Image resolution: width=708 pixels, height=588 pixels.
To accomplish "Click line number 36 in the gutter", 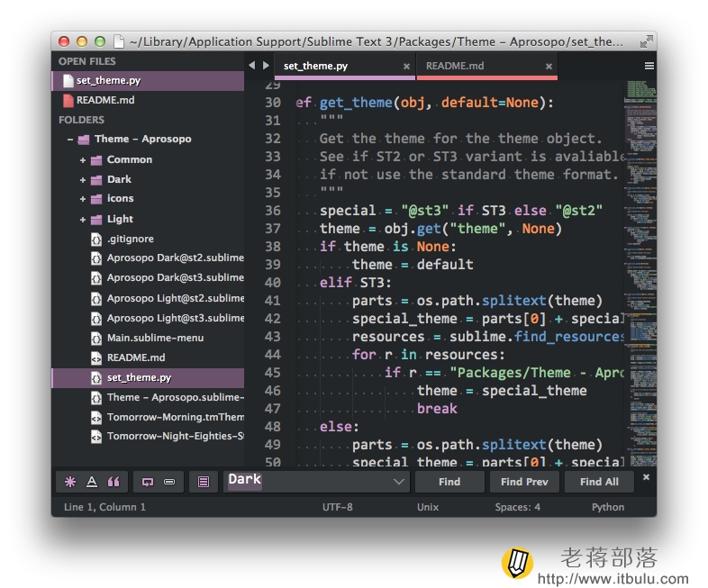I will coord(273,211).
